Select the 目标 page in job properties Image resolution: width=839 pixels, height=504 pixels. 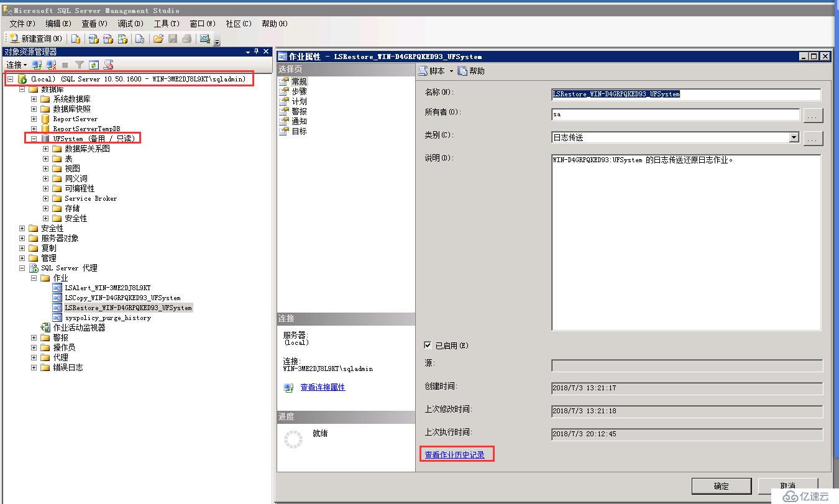pyautogui.click(x=299, y=131)
